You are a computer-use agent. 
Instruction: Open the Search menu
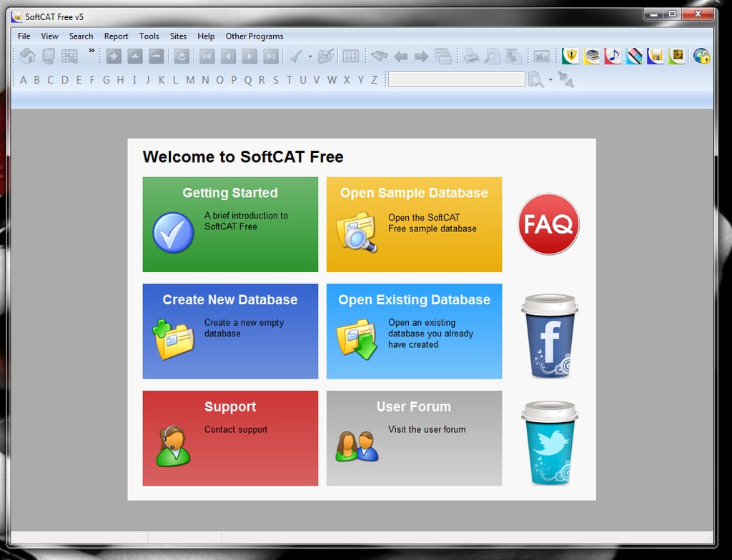[81, 36]
